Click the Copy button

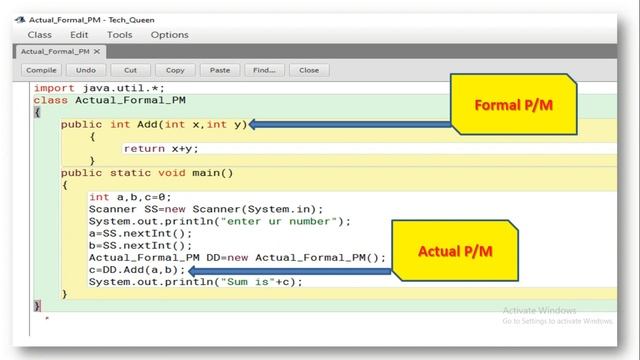click(175, 70)
